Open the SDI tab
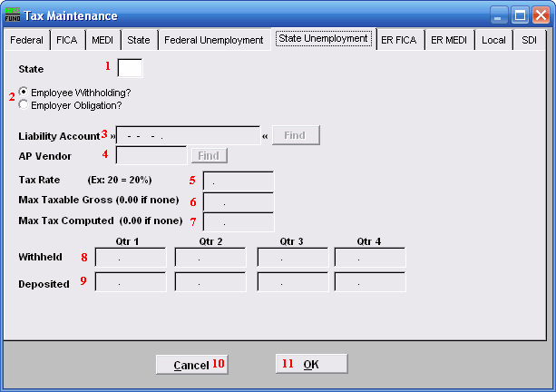 pos(528,41)
